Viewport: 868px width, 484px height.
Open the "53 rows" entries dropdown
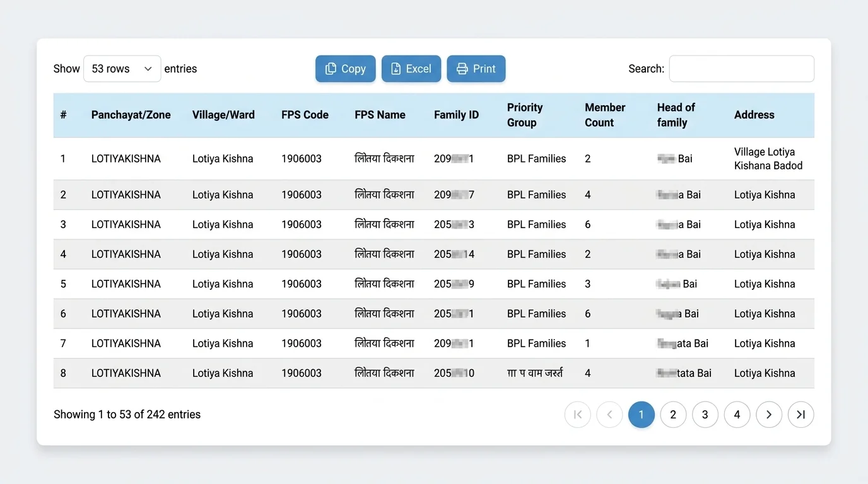(x=122, y=69)
